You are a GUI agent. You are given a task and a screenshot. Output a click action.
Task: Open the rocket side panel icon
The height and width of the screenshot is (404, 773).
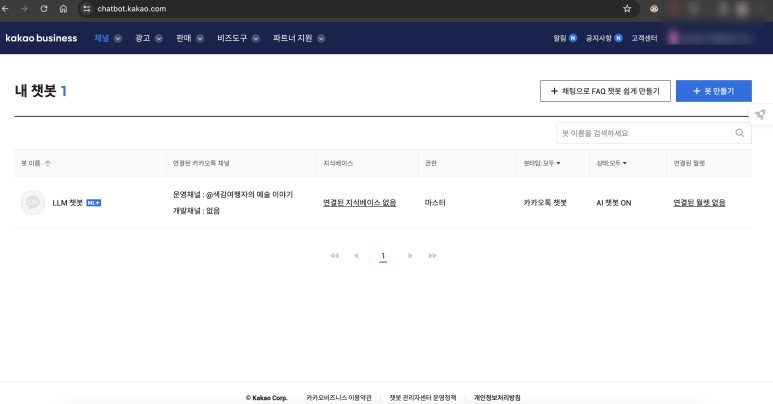[761, 114]
